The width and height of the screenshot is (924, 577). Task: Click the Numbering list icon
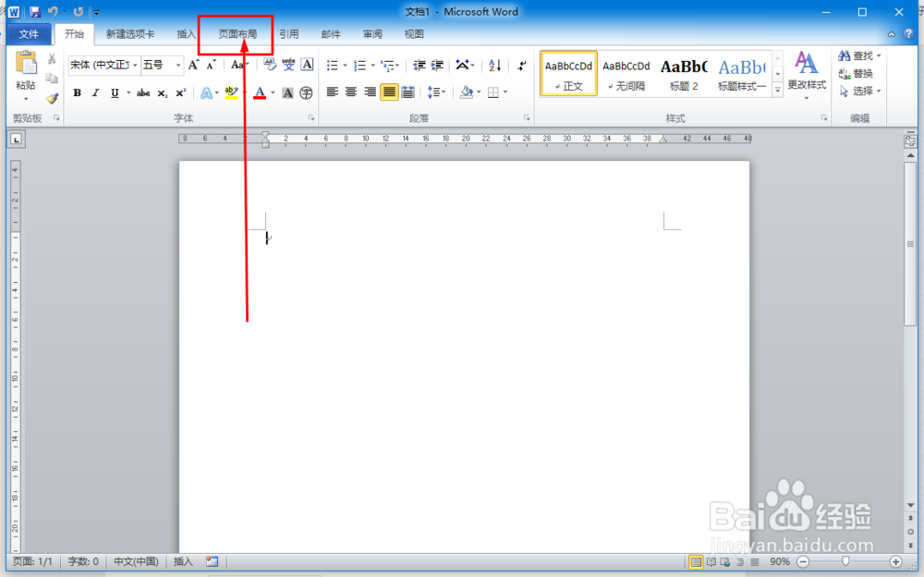coord(359,65)
